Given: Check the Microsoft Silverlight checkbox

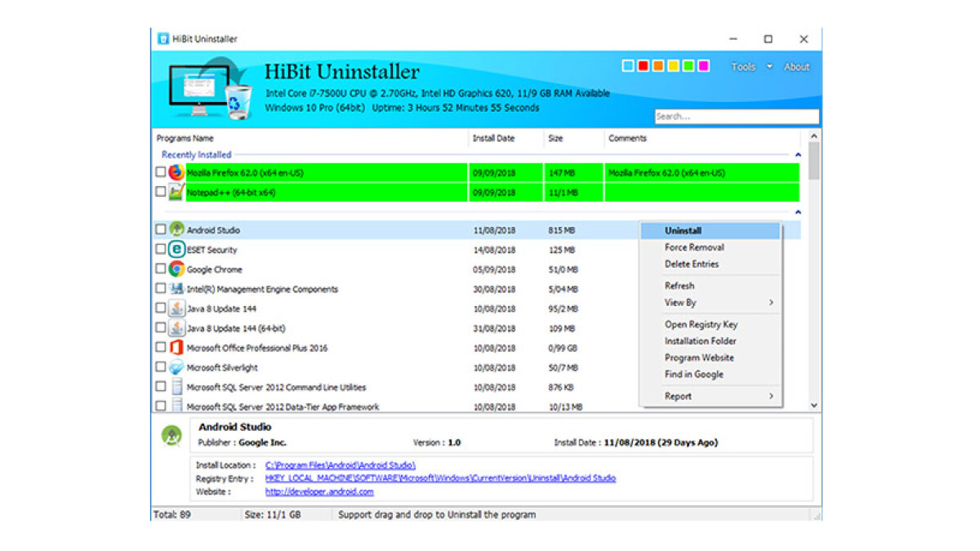Looking at the screenshot, I should [161, 367].
